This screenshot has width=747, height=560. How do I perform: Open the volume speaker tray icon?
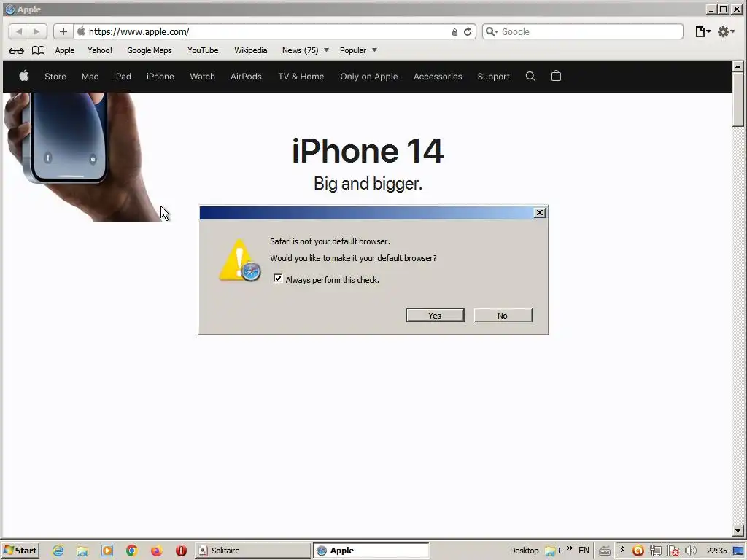690,551
